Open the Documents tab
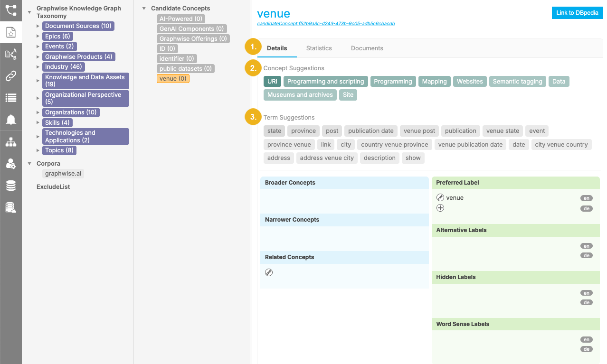This screenshot has height=364, width=607. (367, 48)
